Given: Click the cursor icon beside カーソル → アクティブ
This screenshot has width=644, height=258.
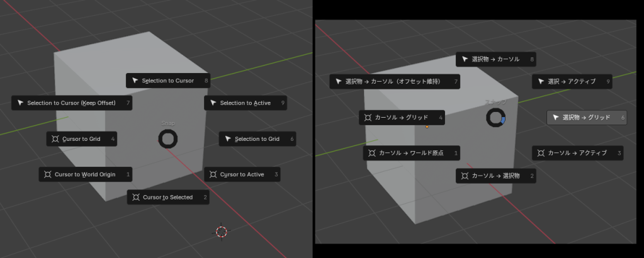Looking at the screenshot, I should 541,153.
